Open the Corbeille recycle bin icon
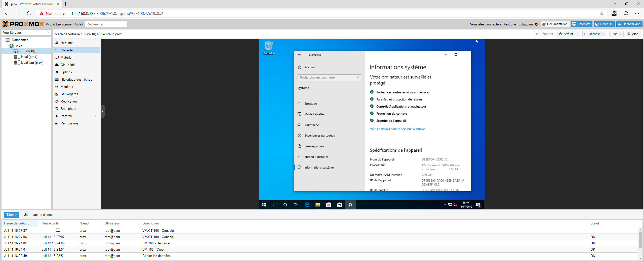Image resolution: width=644 pixels, height=262 pixels. [x=269, y=48]
